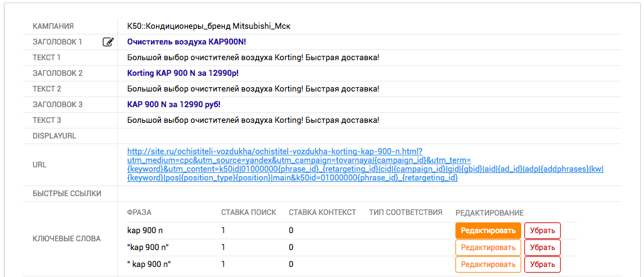Click the Ставка контекст column header
The image size is (644, 277).
(x=323, y=212)
